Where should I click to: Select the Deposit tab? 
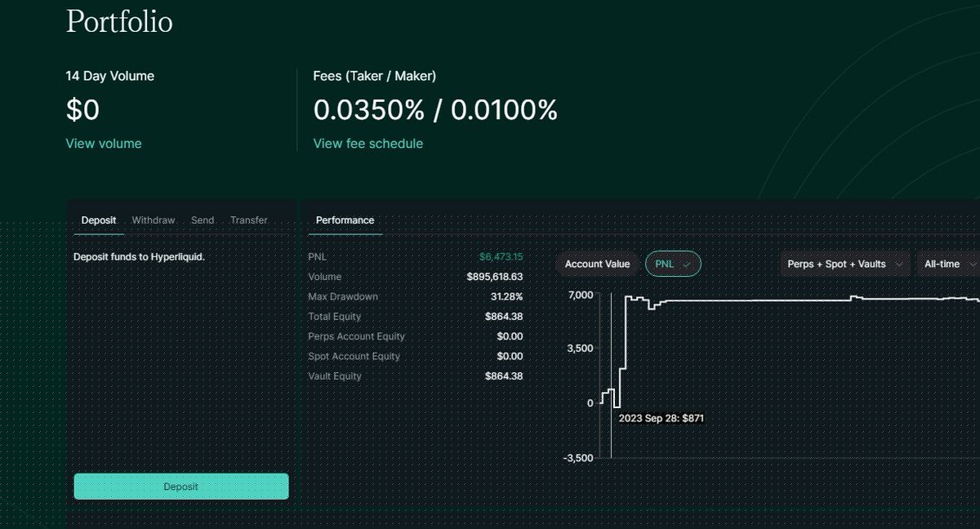pyautogui.click(x=99, y=220)
